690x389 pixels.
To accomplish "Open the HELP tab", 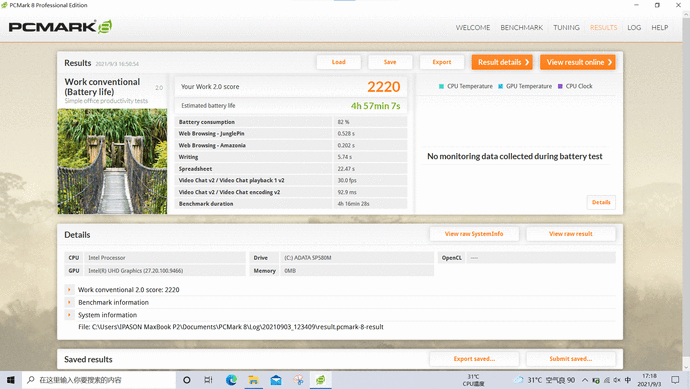I will click(x=660, y=27).
